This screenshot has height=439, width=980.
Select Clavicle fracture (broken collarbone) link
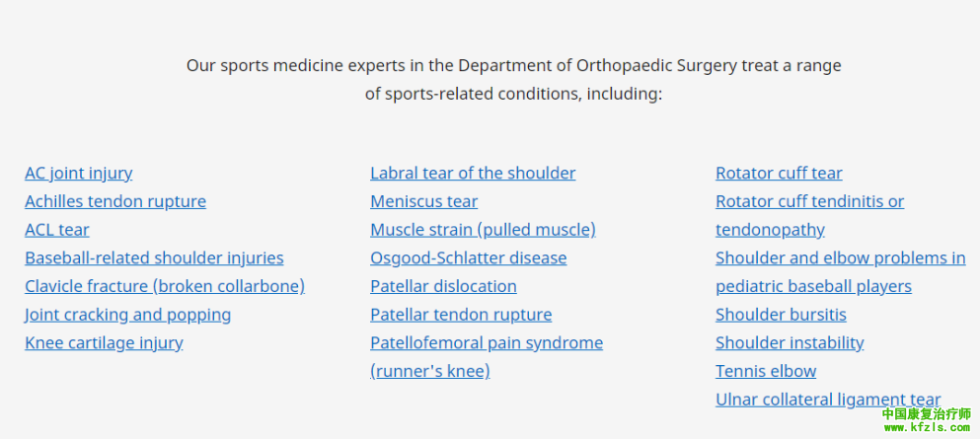(165, 286)
